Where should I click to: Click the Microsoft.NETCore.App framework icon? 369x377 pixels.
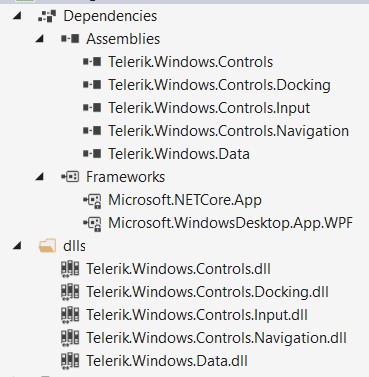click(92, 201)
